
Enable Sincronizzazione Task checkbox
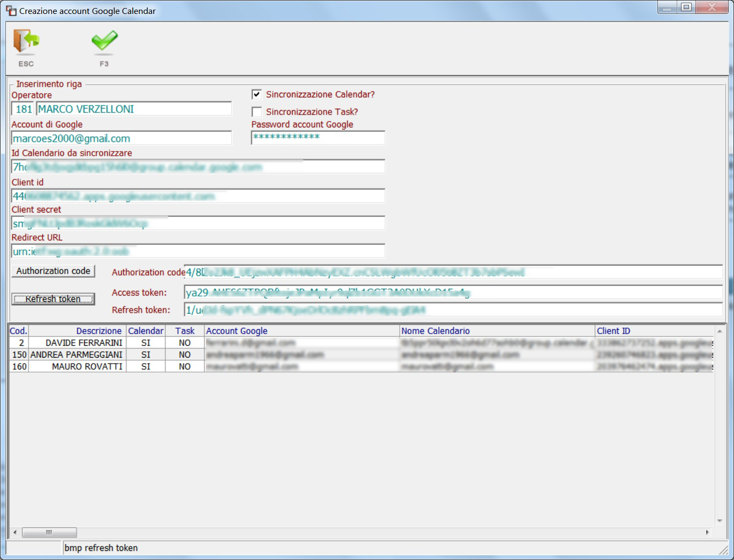click(257, 112)
